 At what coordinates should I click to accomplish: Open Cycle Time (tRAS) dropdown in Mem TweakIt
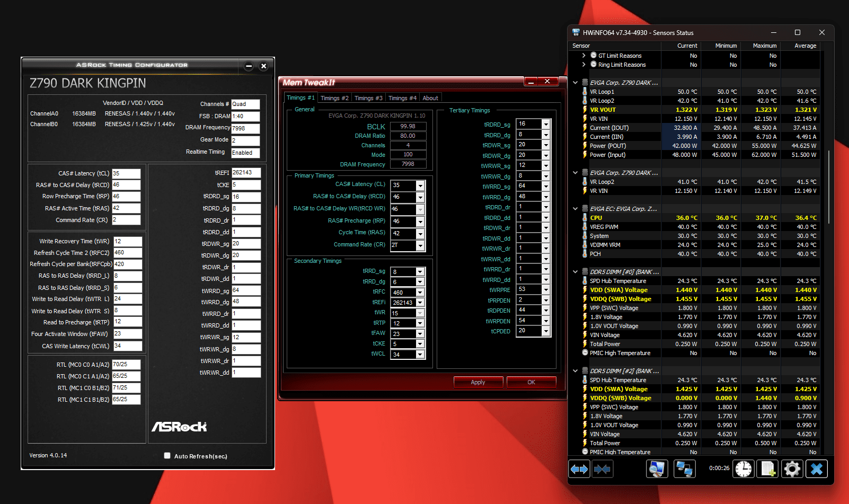pos(420,234)
